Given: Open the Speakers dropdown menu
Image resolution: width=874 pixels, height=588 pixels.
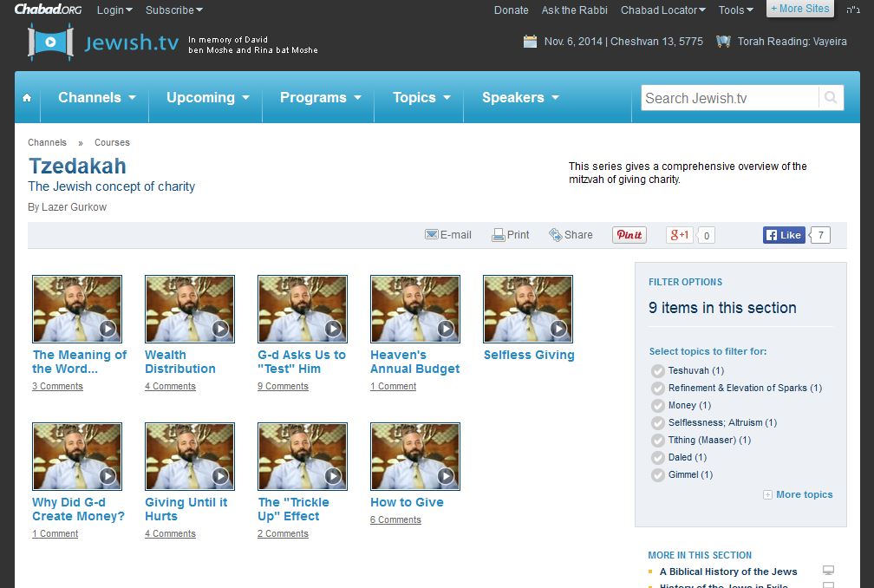Looking at the screenshot, I should [x=520, y=98].
